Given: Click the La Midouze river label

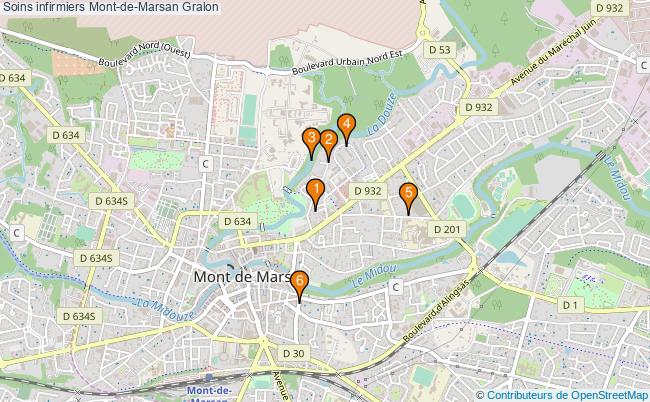Looking at the screenshot, I should point(165,309).
